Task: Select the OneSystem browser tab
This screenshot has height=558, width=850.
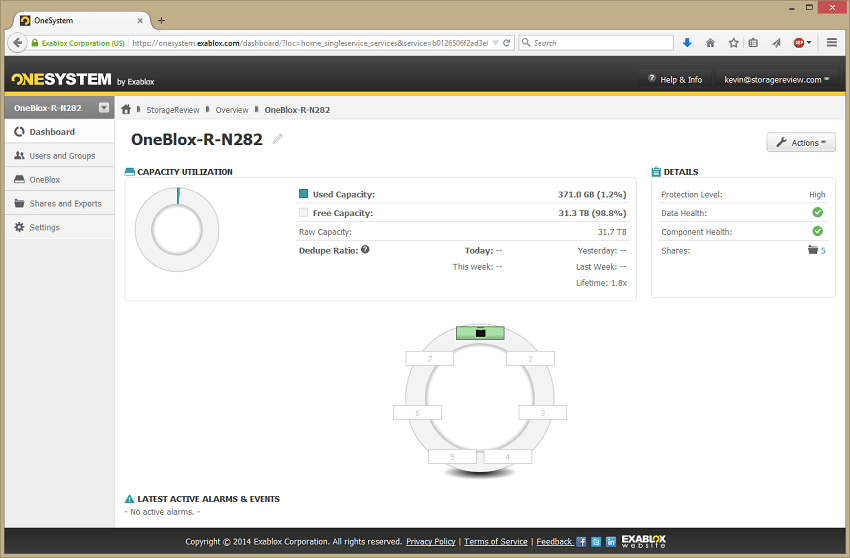Action: pos(81,21)
